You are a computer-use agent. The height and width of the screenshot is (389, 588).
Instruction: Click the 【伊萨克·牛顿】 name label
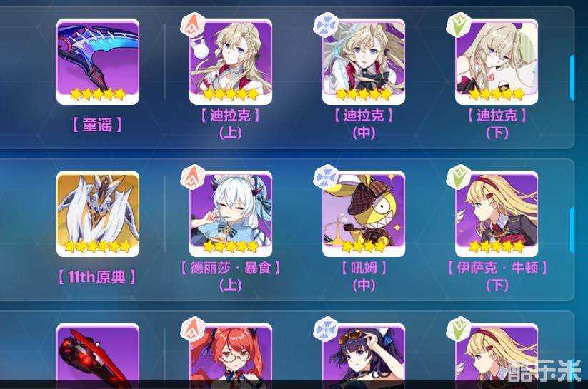coord(497,268)
